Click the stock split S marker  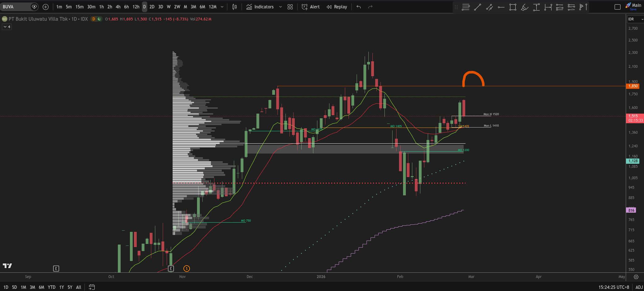pyautogui.click(x=187, y=268)
